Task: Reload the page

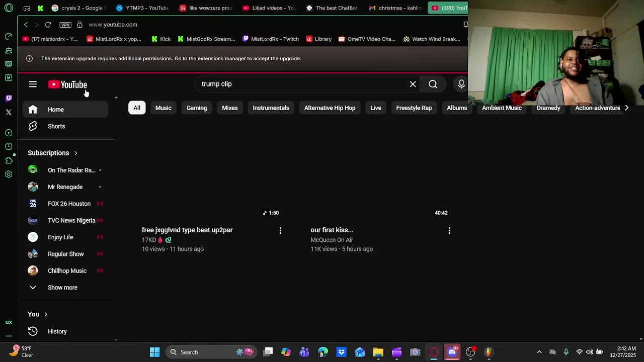Action: 48,24
